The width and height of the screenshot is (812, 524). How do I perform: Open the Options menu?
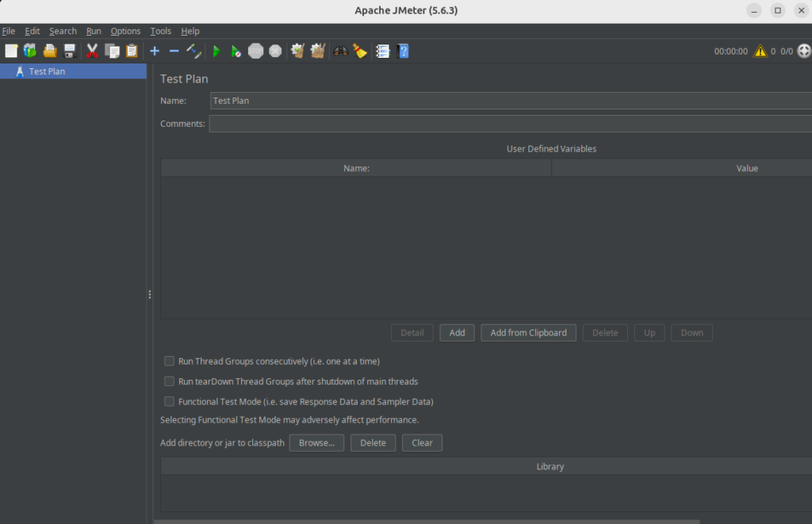click(125, 31)
